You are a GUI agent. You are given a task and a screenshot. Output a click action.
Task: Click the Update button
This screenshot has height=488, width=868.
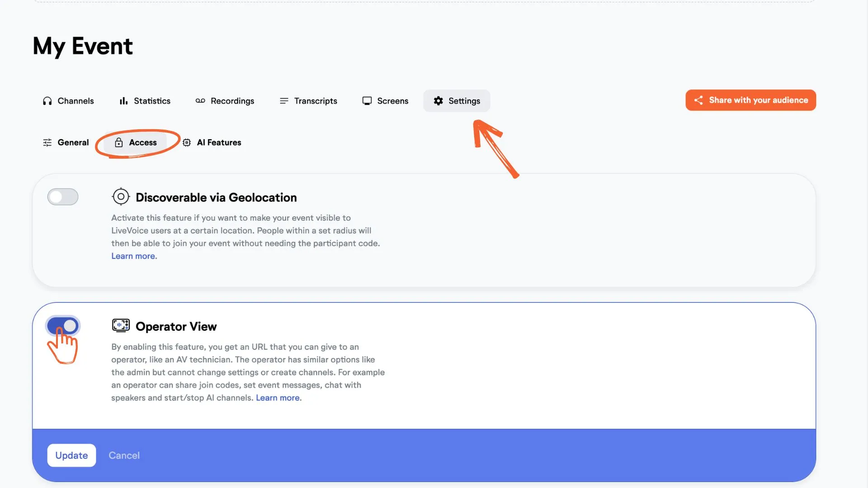pyautogui.click(x=71, y=455)
